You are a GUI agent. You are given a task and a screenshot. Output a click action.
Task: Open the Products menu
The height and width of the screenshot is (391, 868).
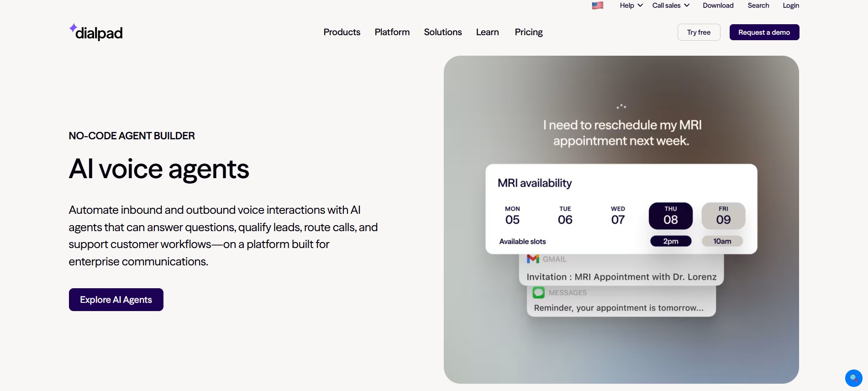click(342, 32)
